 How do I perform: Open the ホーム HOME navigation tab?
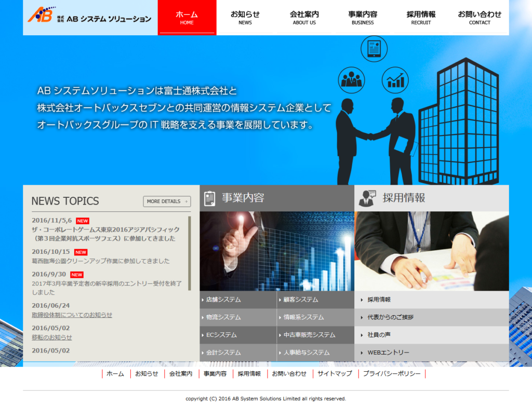pos(187,18)
